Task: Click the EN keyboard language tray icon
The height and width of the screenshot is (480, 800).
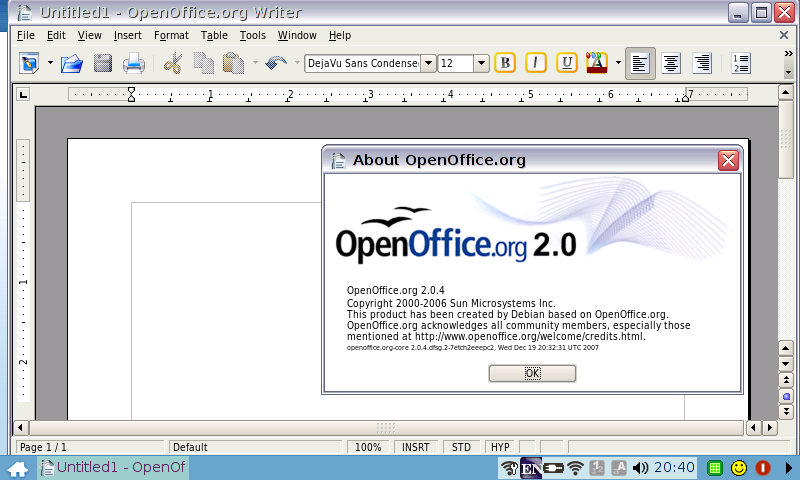Action: (531, 468)
